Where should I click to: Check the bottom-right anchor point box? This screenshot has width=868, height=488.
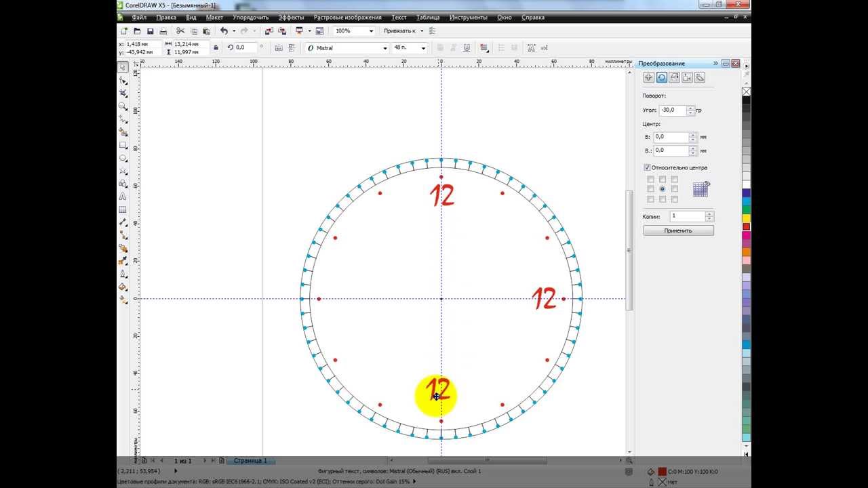point(674,199)
